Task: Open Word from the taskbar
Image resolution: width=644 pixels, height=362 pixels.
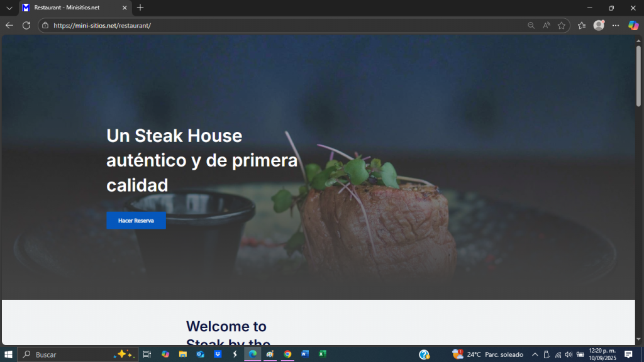Action: [x=305, y=354]
